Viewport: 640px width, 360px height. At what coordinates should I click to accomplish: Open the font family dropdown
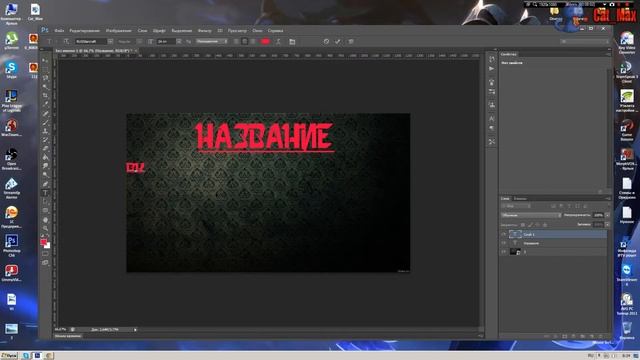[x=110, y=41]
